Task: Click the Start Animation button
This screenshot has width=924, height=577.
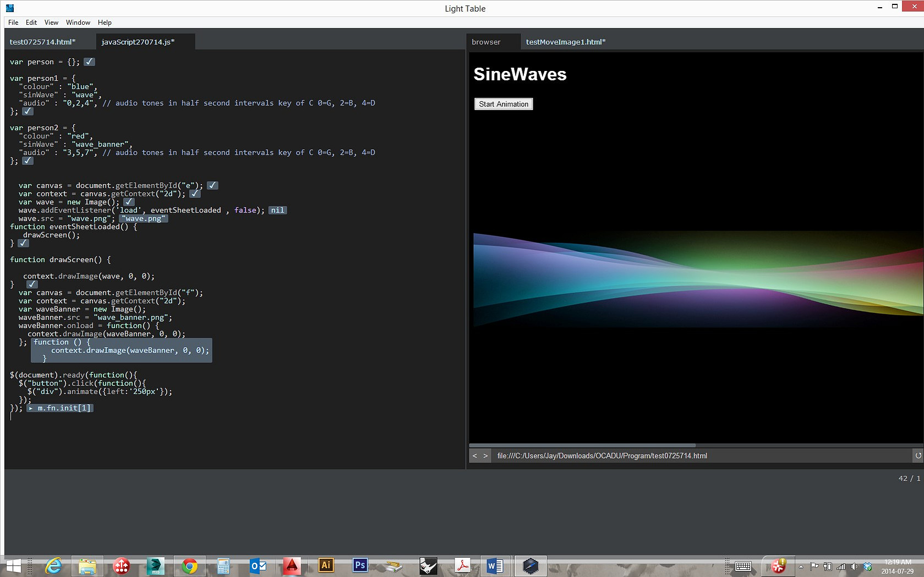Action: pos(504,104)
